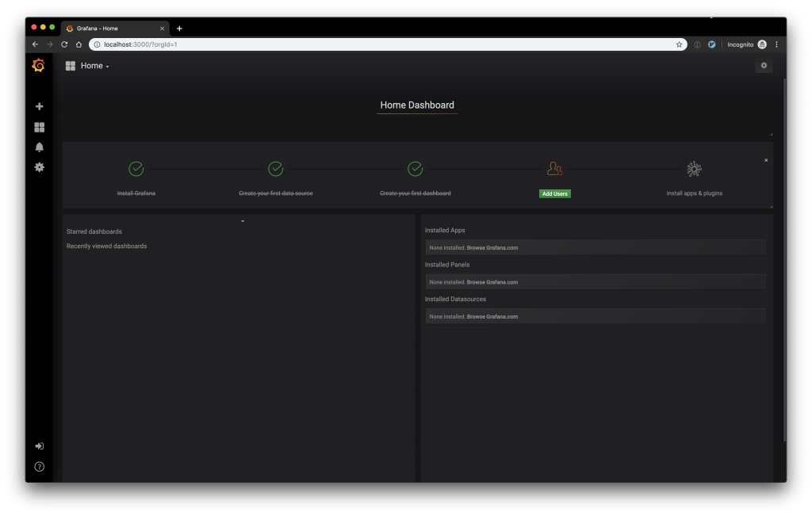Open dashboard settings gear at top right
Viewport: 812px width, 516px height.
pyautogui.click(x=764, y=65)
